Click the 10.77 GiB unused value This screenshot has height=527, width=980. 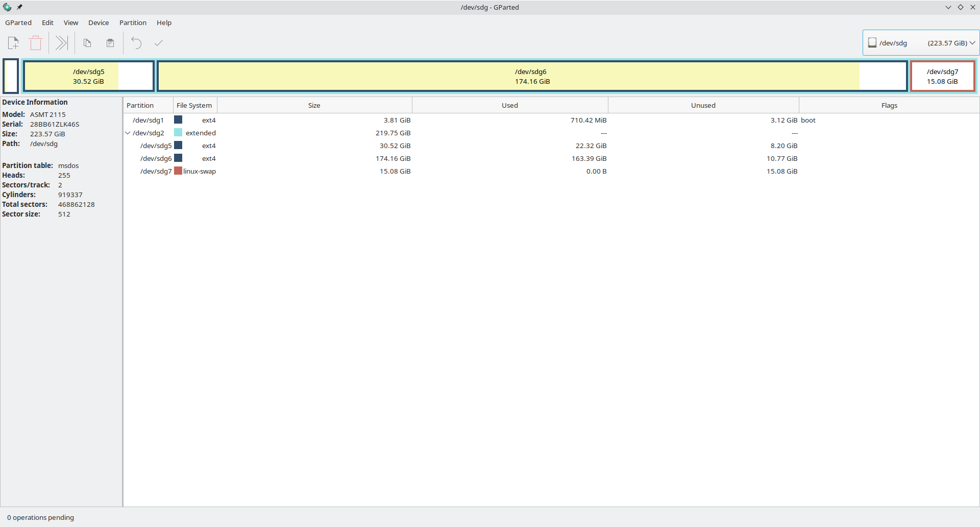click(782, 158)
